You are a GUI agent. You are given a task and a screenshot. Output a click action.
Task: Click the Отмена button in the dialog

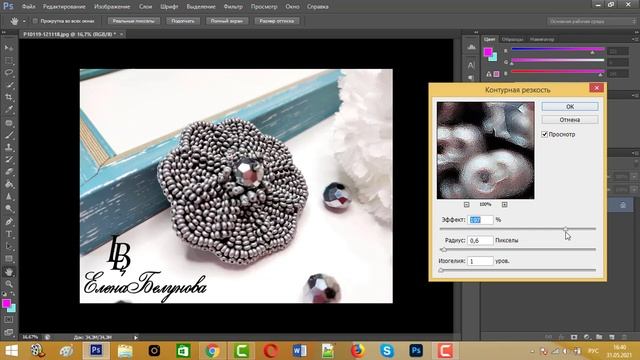tap(570, 120)
